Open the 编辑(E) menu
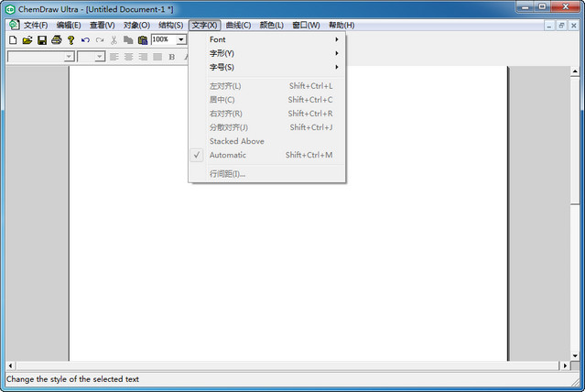This screenshot has height=392, width=585. click(x=69, y=25)
